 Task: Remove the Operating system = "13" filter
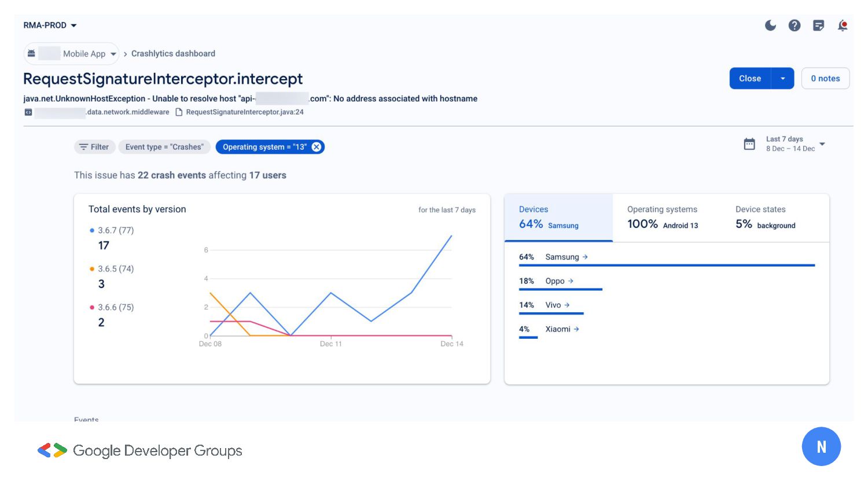click(317, 147)
